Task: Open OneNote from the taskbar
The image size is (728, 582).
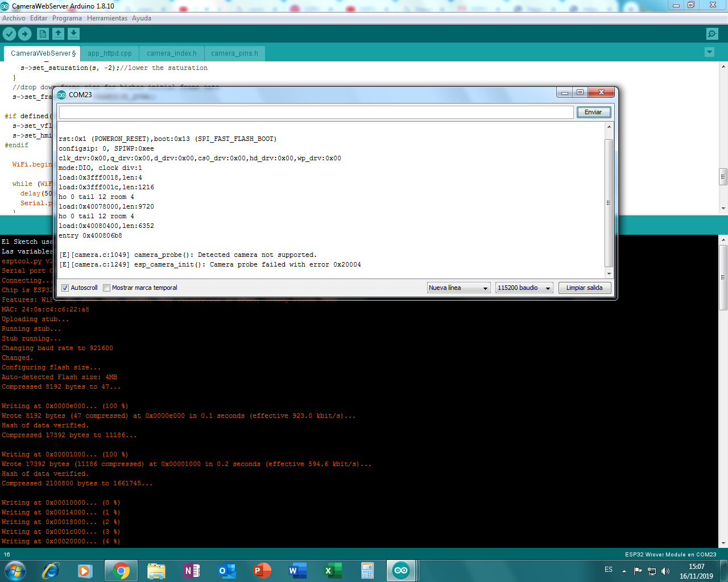Action: click(191, 571)
